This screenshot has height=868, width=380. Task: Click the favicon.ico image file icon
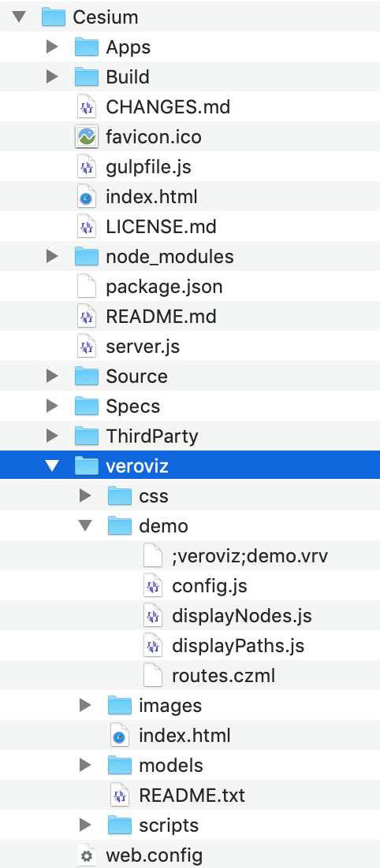tap(86, 137)
